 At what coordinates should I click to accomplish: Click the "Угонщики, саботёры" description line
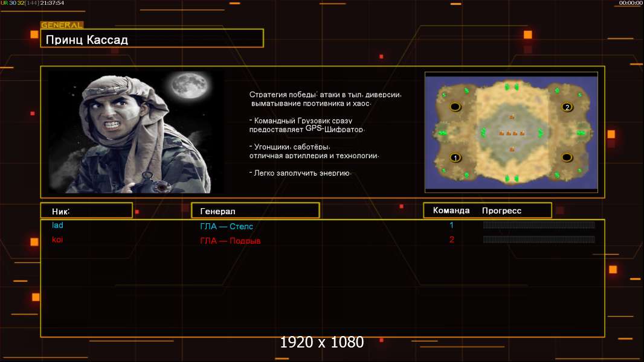pyautogui.click(x=314, y=151)
